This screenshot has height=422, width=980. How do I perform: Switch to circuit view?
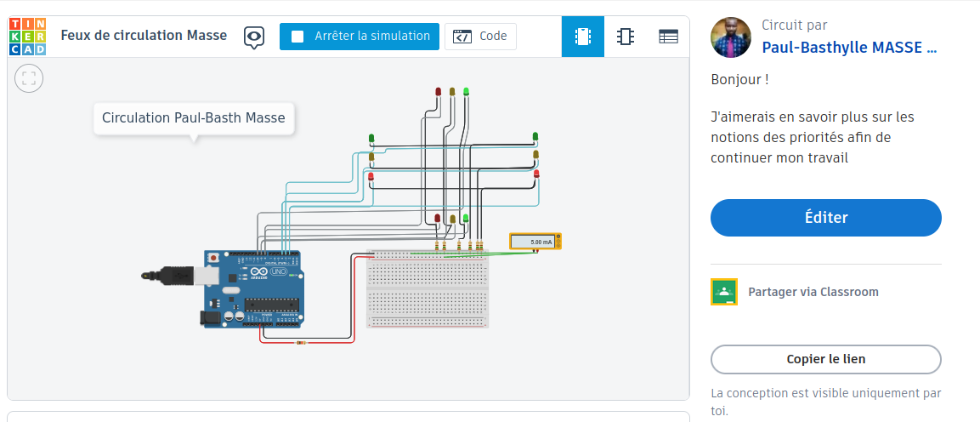click(583, 37)
